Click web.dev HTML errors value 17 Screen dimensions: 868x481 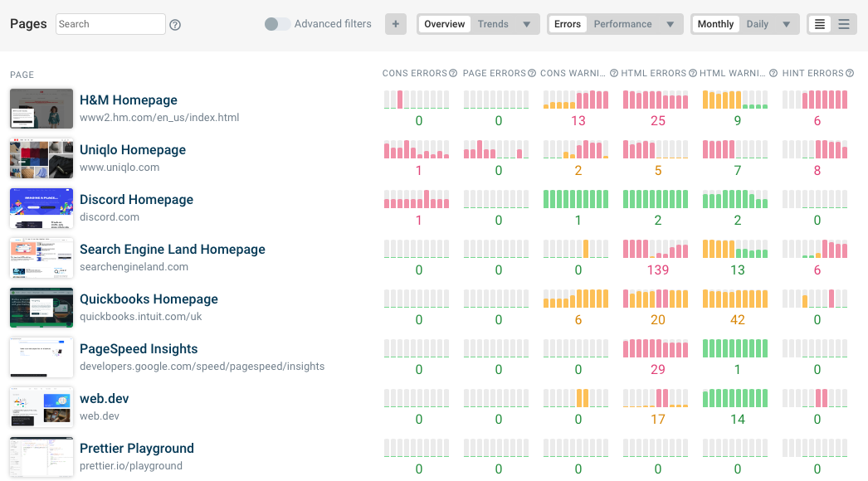[658, 420]
